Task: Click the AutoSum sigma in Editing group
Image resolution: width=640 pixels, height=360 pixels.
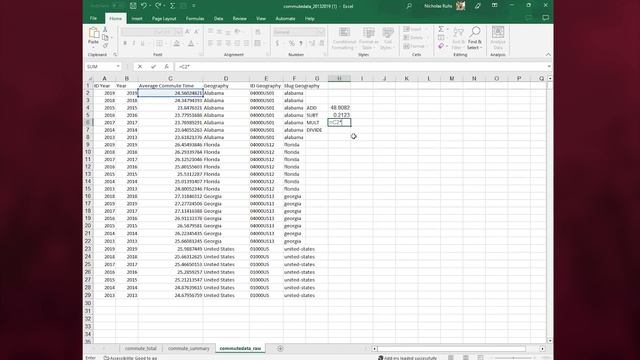Action: point(441,29)
